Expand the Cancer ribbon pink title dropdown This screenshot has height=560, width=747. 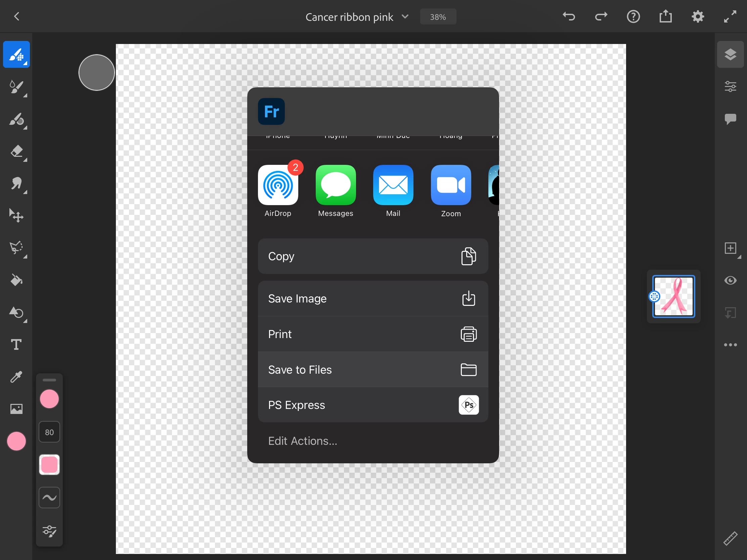[405, 16]
